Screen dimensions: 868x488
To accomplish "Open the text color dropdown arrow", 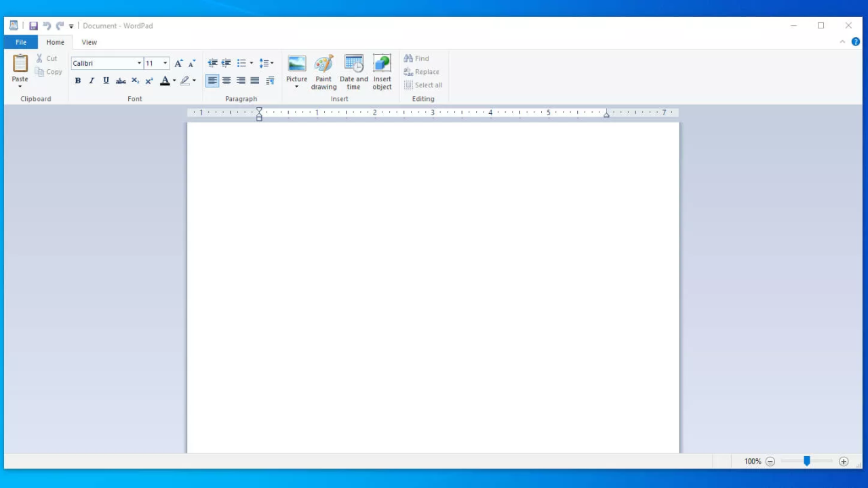I will click(x=174, y=81).
